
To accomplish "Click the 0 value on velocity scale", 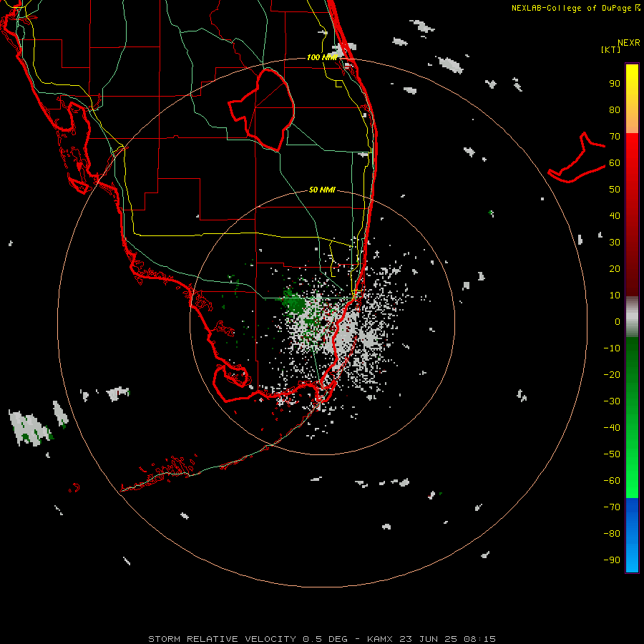I will click(618, 322).
